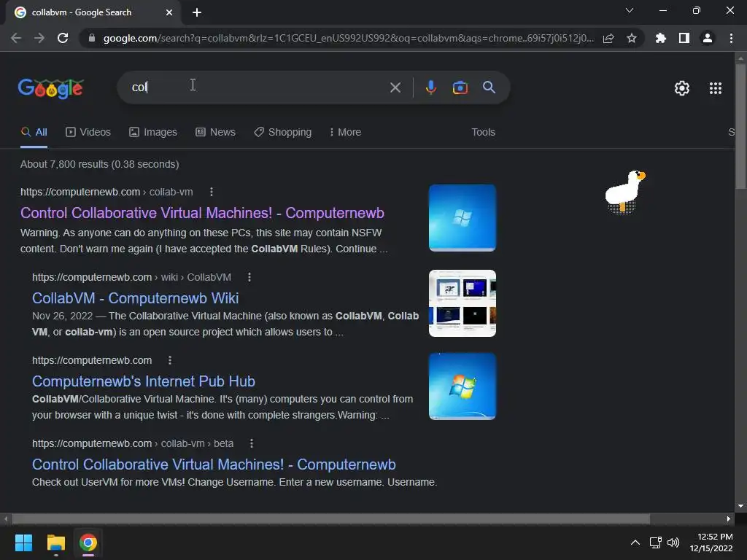Click the vertical page scrollbar thumb
This screenshot has height=560, width=747.
click(x=740, y=127)
